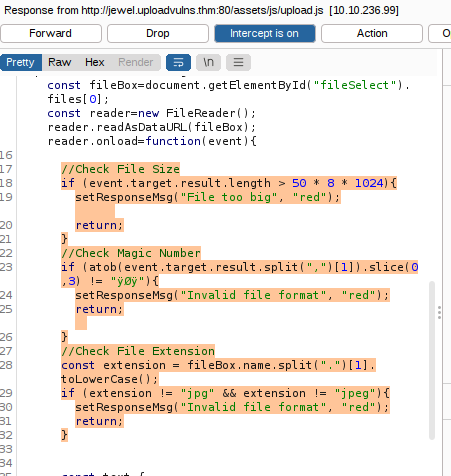Drop the intercepted response
The height and width of the screenshot is (476, 451).
click(x=158, y=33)
